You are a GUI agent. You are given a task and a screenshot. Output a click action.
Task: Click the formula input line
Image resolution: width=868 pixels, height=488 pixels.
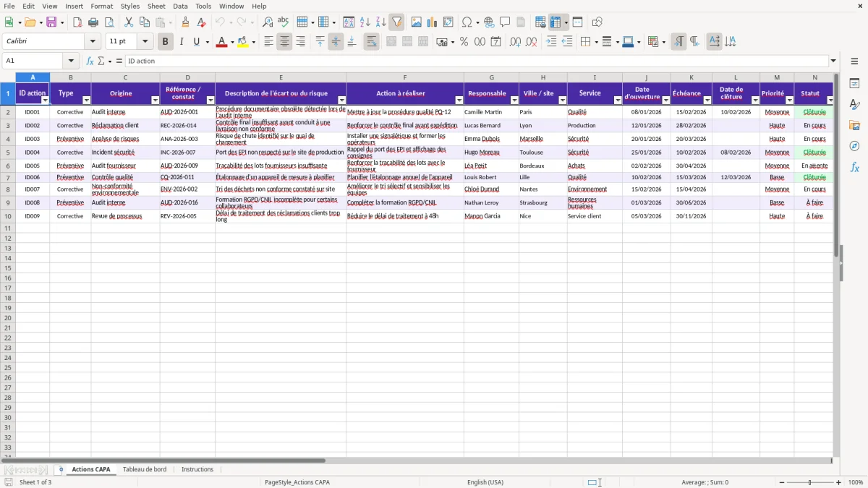(477, 61)
